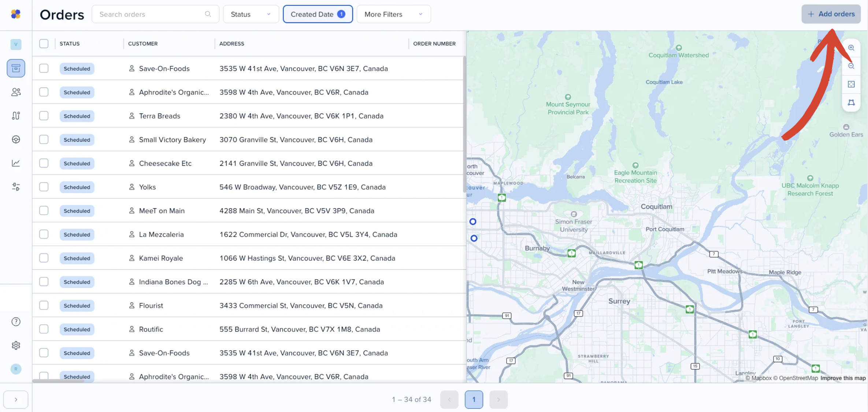Go to page 1 of orders
The height and width of the screenshot is (412, 868).
[474, 400]
